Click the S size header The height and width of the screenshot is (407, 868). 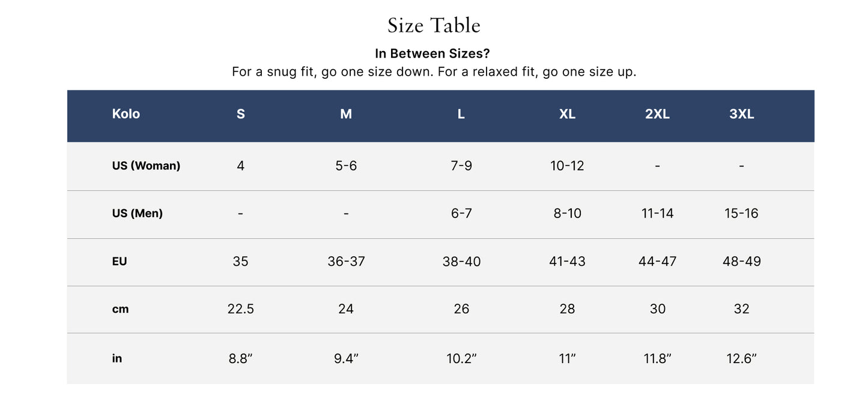click(240, 114)
